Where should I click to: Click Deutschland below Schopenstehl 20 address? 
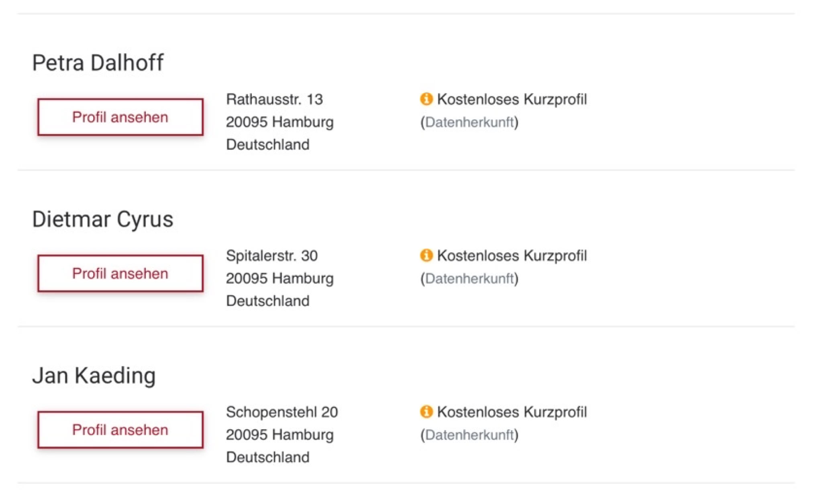click(267, 457)
